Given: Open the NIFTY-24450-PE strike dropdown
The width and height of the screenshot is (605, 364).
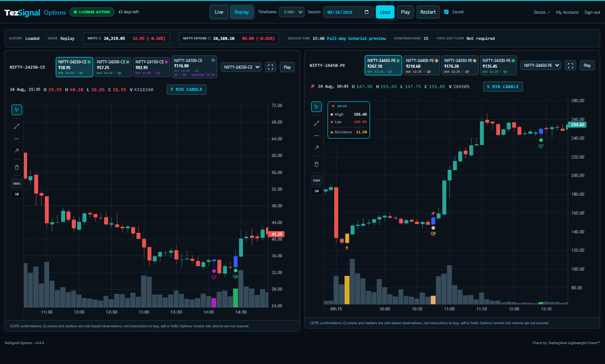Looking at the screenshot, I should (541, 66).
